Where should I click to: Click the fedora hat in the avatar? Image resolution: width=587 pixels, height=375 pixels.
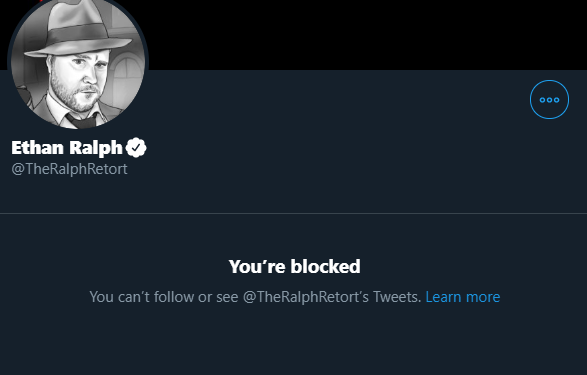(79, 30)
